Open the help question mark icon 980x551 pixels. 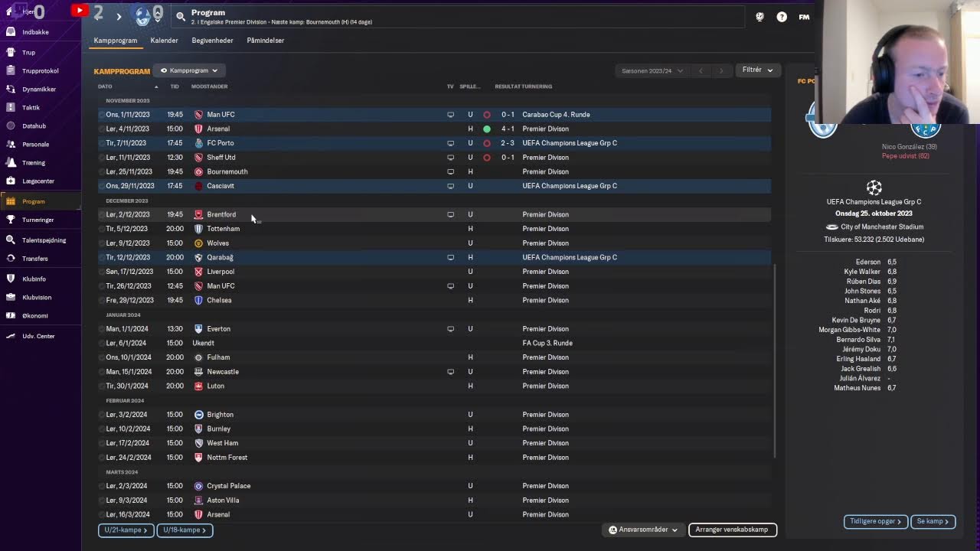click(782, 17)
